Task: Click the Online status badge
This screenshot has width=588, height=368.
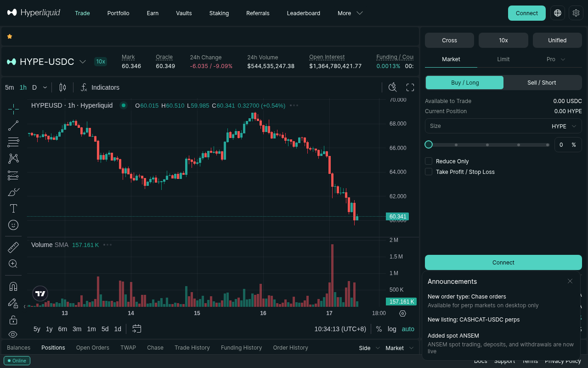Action: [x=17, y=361]
